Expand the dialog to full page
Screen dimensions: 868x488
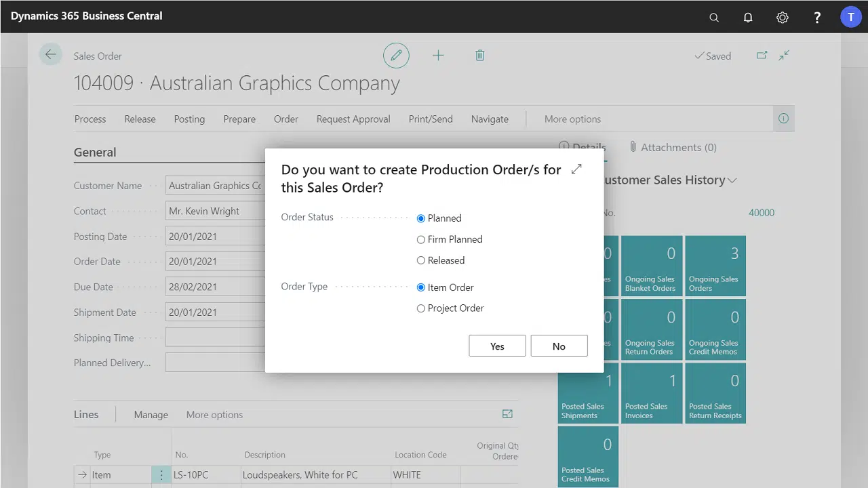click(576, 169)
